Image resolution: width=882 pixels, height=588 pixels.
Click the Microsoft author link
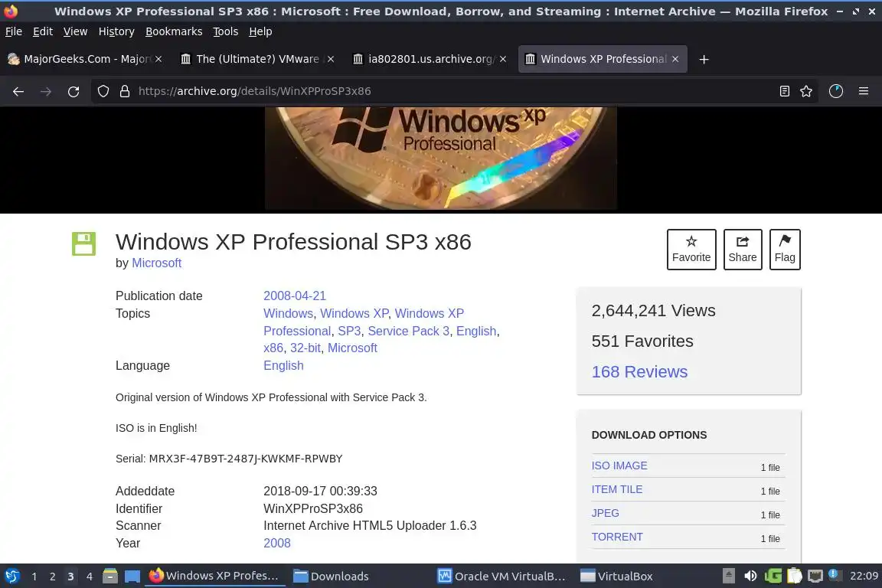(156, 263)
